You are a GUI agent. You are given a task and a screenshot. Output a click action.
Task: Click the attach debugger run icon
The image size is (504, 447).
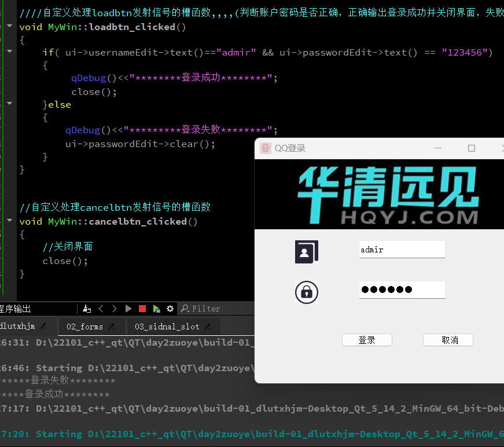[x=157, y=309]
